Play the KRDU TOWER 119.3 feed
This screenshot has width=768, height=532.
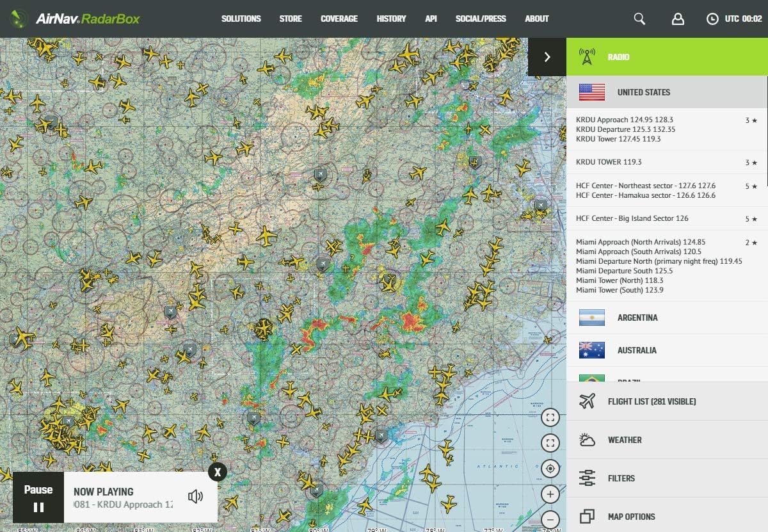[x=609, y=162]
